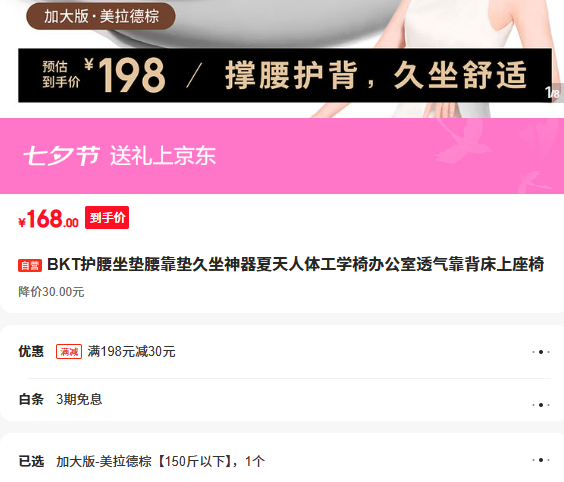The height and width of the screenshot is (482, 564).
Task: Click the 降价30.00元 text
Action: 51,292
